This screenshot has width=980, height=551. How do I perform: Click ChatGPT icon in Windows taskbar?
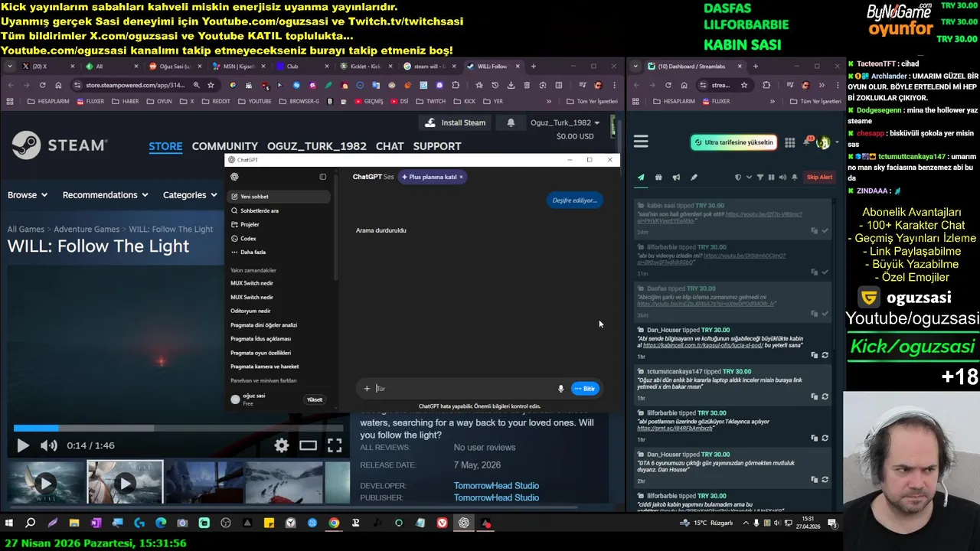click(464, 523)
